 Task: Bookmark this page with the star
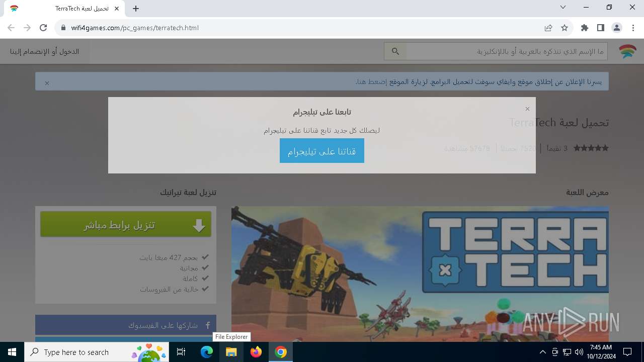coord(565,28)
